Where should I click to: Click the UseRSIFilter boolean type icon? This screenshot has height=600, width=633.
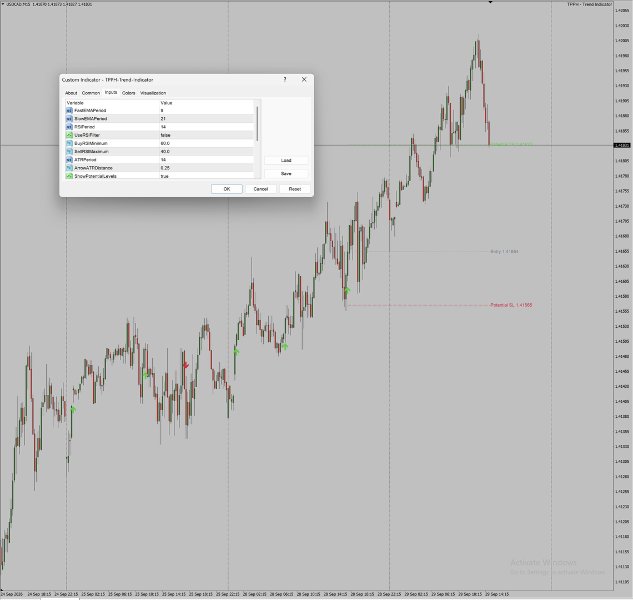point(69,135)
